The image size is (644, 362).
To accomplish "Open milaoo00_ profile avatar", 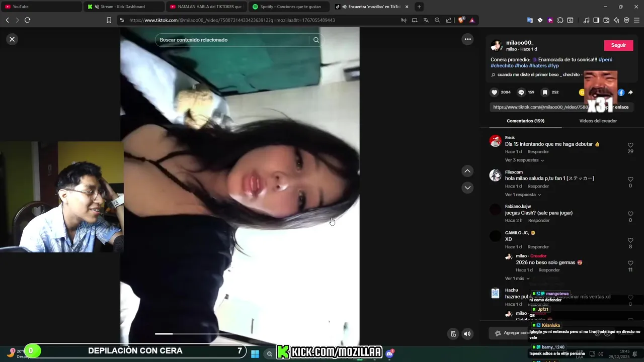I will point(497,45).
